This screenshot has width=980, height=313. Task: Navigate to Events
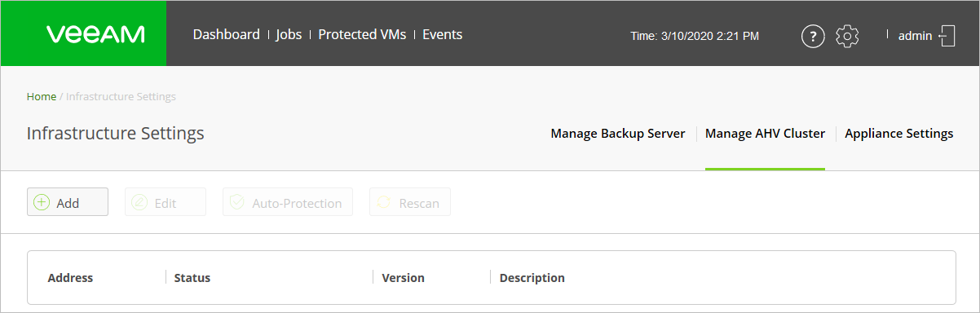442,34
